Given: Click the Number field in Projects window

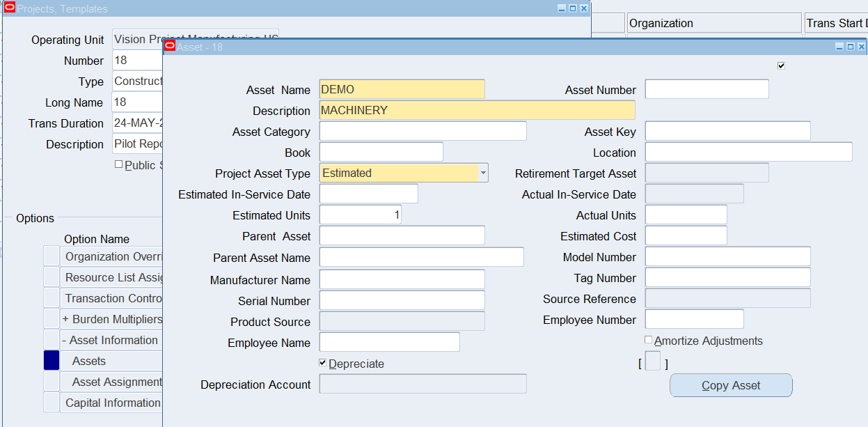Looking at the screenshot, I should tap(137, 61).
